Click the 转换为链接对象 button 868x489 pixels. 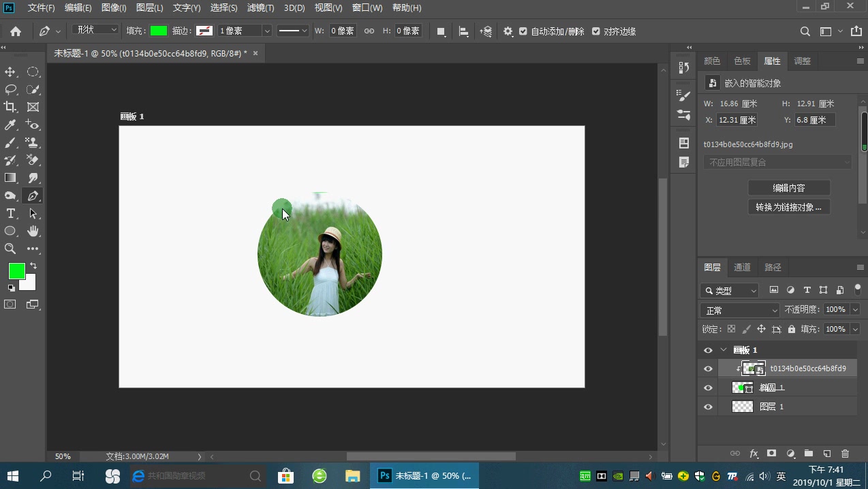[x=788, y=207]
